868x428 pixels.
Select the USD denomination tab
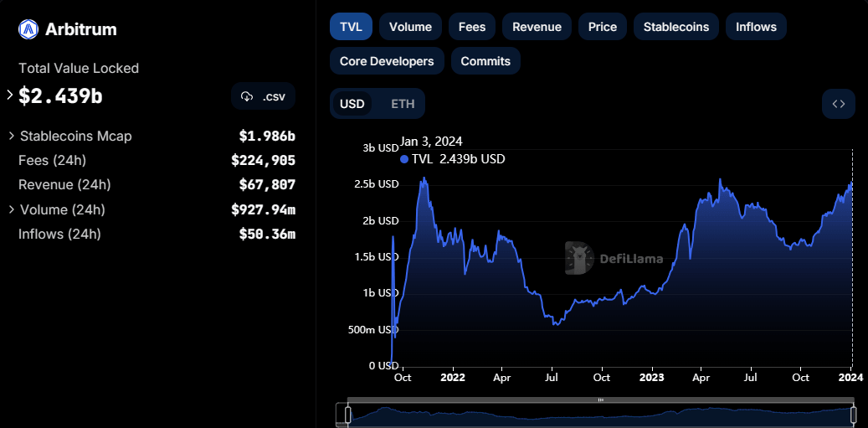(x=352, y=104)
